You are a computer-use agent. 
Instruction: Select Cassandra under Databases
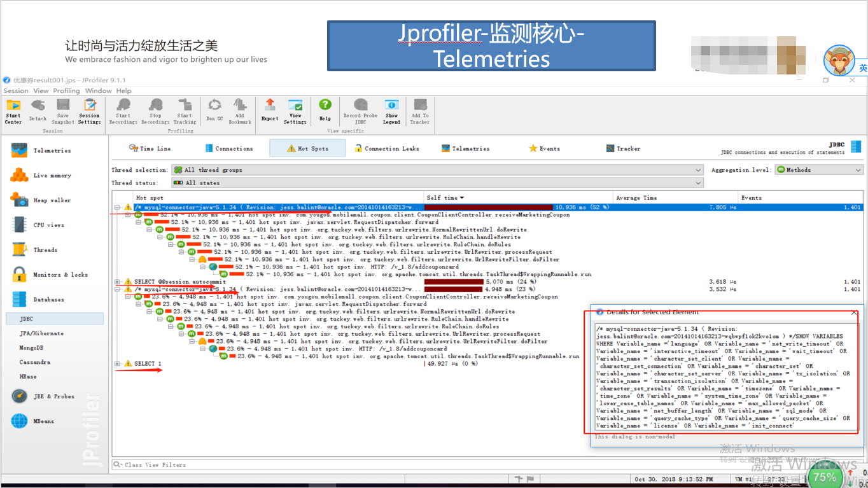(x=34, y=363)
